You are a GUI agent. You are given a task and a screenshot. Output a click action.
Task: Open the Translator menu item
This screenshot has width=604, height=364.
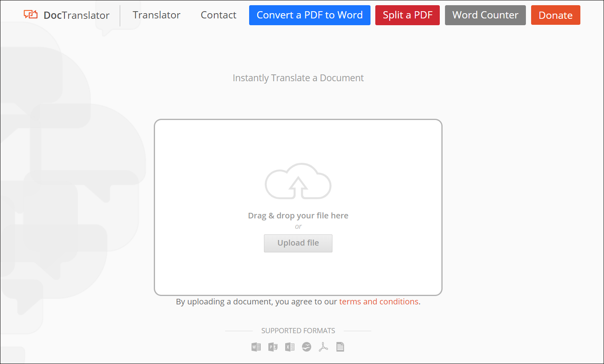tap(156, 15)
